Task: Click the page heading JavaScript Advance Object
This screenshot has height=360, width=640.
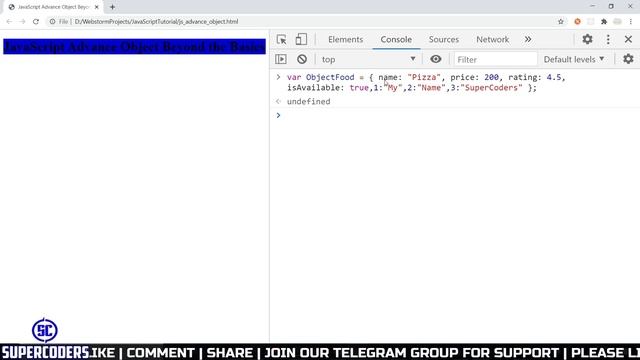Action: pos(134,47)
